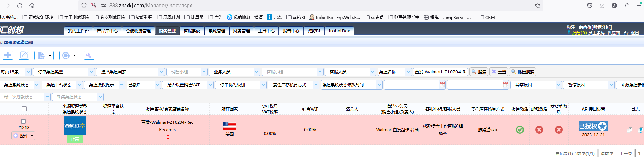Viewport: 644px width, 166px height.
Task: Click the channel name search input field
Action: (440, 72)
